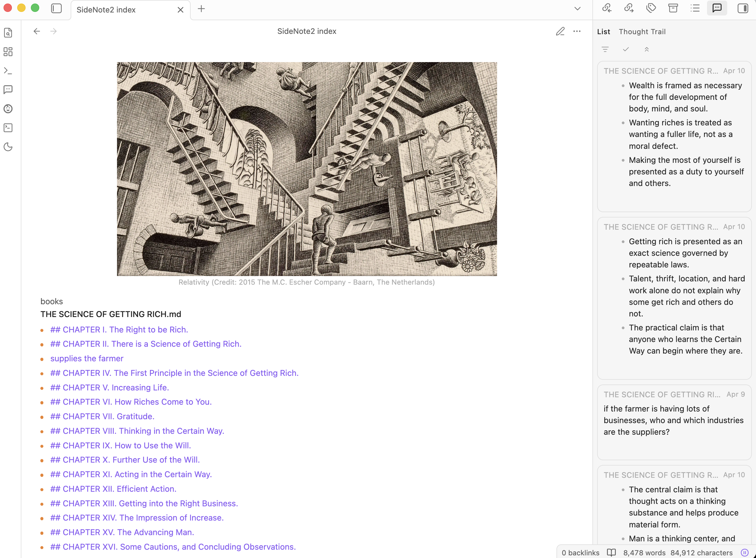
Task: Open CHAPTER X. Further Use of the Will
Action: (x=125, y=460)
